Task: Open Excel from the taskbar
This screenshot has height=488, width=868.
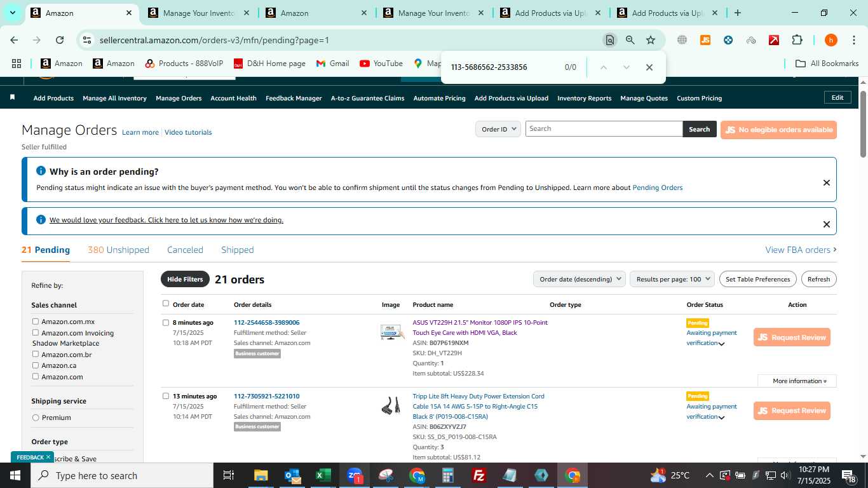Action: [x=323, y=475]
